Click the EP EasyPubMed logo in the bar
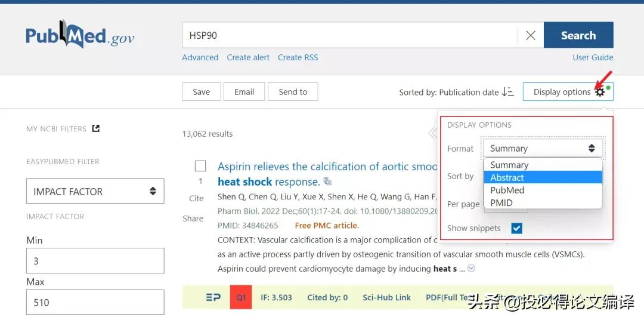Viewport: 644px width, 320px height. click(213, 297)
